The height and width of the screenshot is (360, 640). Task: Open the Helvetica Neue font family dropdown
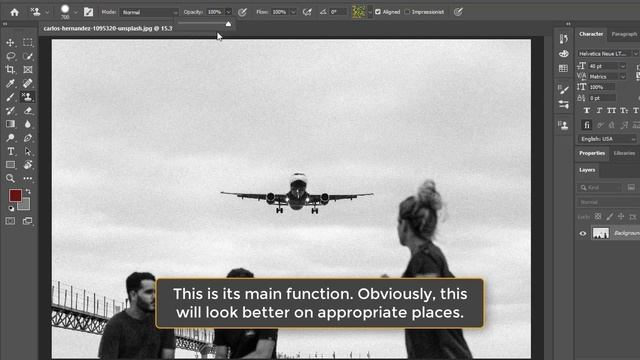pyautogui.click(x=607, y=53)
